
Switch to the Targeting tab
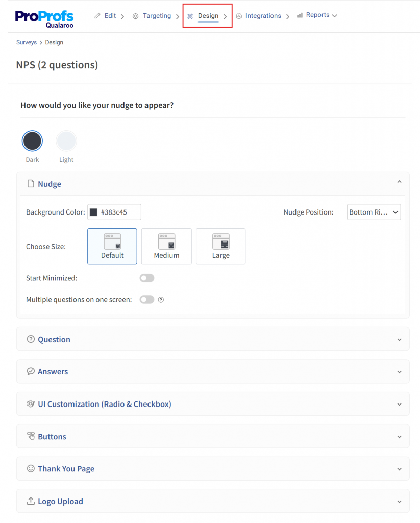tap(156, 15)
